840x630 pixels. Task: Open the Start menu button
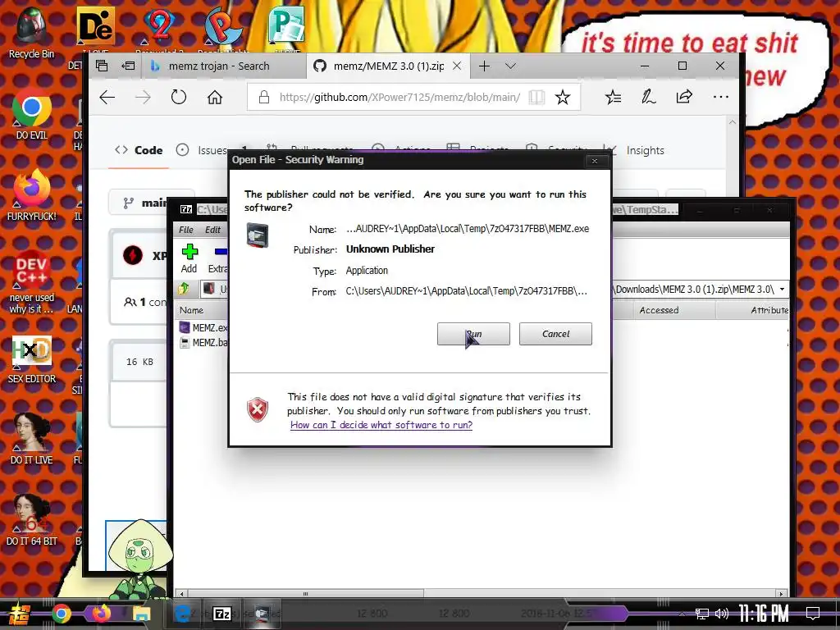coord(18,614)
